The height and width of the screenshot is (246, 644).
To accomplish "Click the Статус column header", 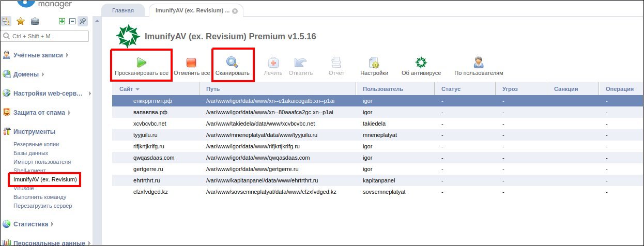I will [x=465, y=89].
